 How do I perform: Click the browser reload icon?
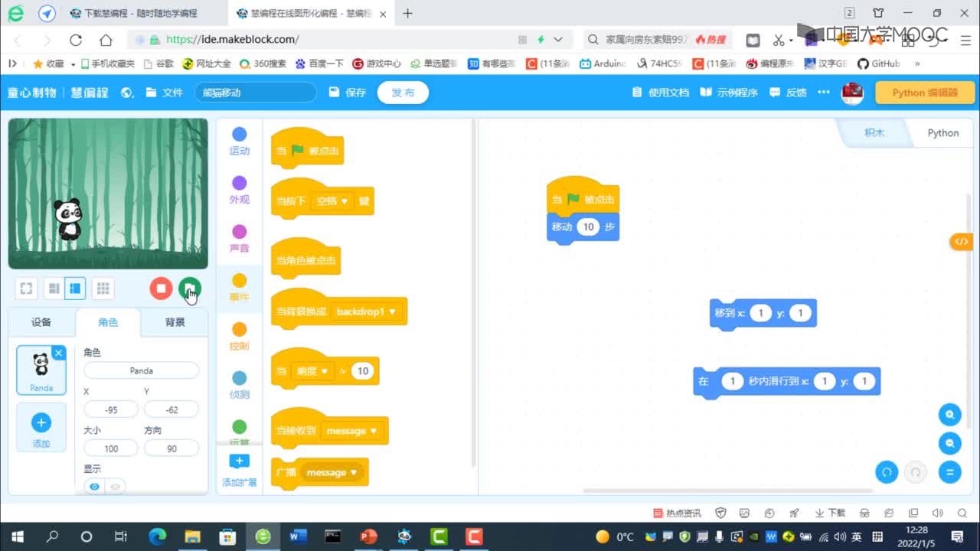coord(76,40)
